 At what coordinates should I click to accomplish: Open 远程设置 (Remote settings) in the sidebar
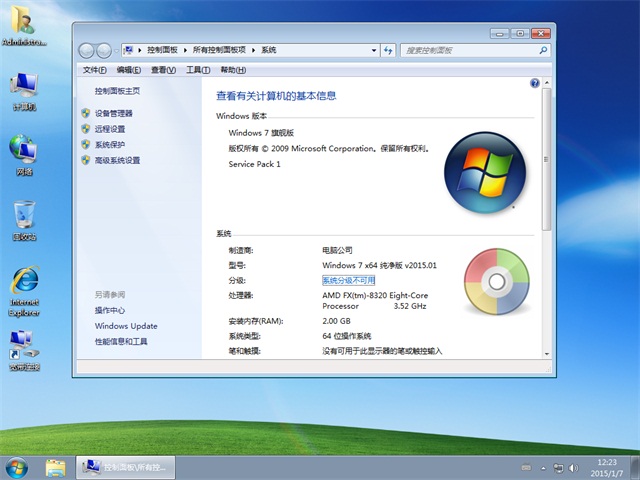tap(110, 129)
